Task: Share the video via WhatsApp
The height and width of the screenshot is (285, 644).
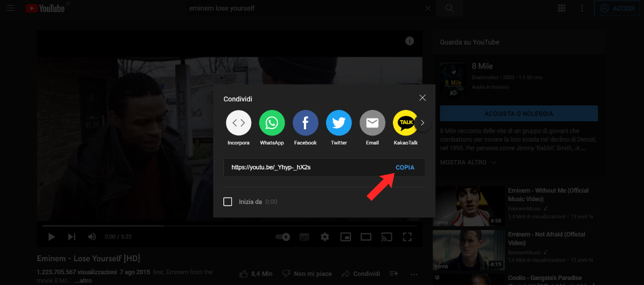Action: pyautogui.click(x=272, y=127)
